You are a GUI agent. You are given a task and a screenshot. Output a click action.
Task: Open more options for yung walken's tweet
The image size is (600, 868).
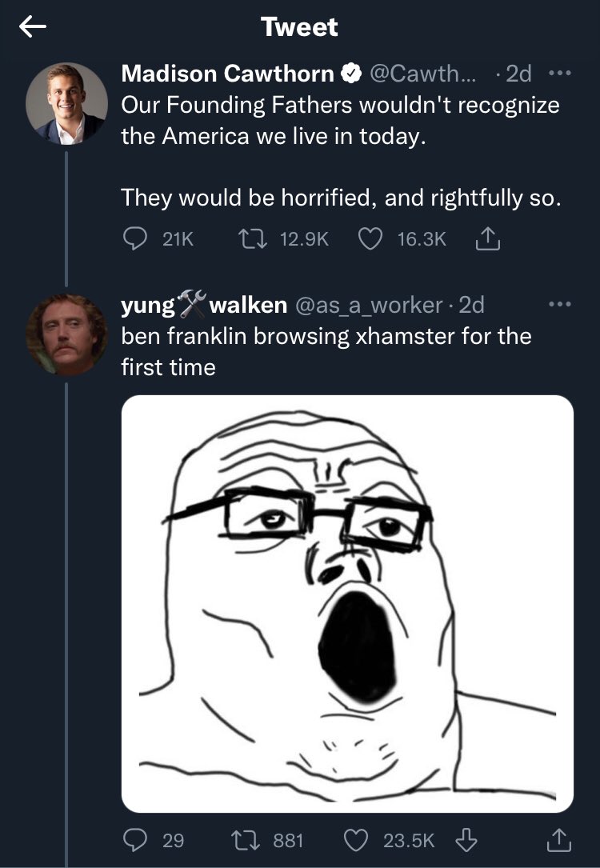[561, 305]
